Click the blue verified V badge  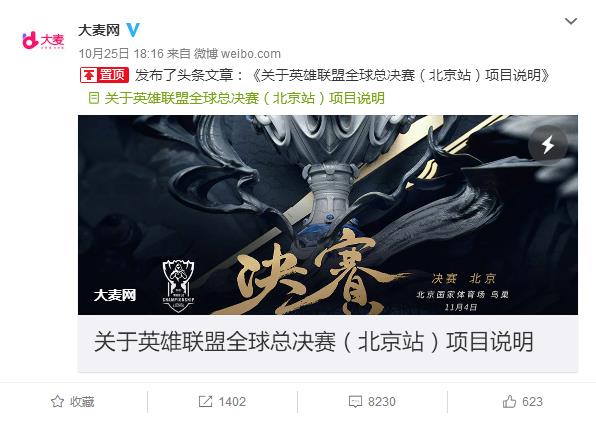click(133, 30)
